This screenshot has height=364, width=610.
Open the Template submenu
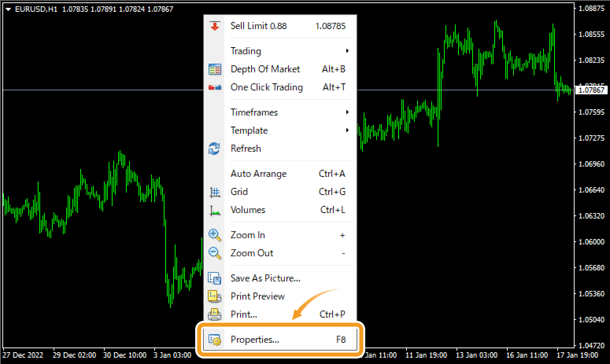click(249, 131)
